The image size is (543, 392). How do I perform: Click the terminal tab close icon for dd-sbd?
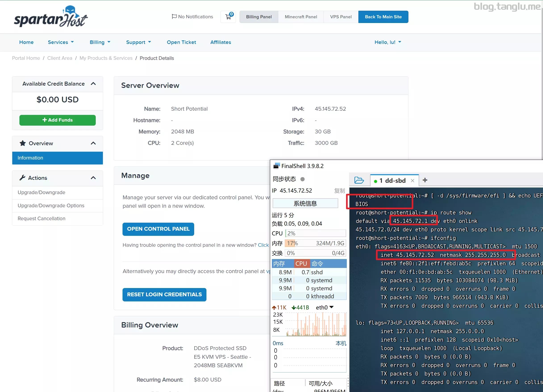413,180
